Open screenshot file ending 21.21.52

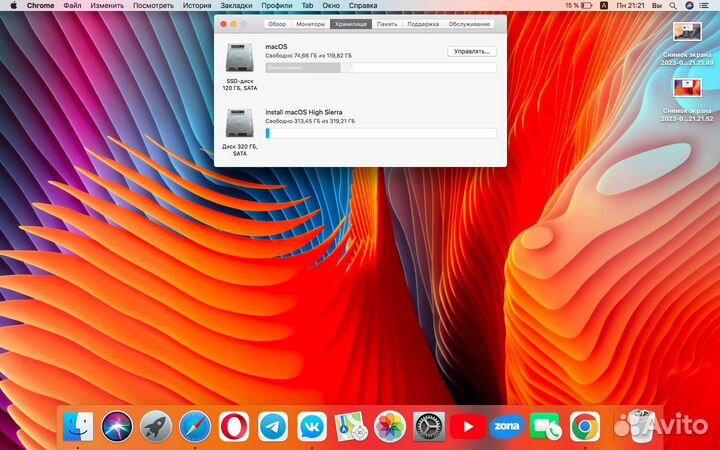(687, 88)
